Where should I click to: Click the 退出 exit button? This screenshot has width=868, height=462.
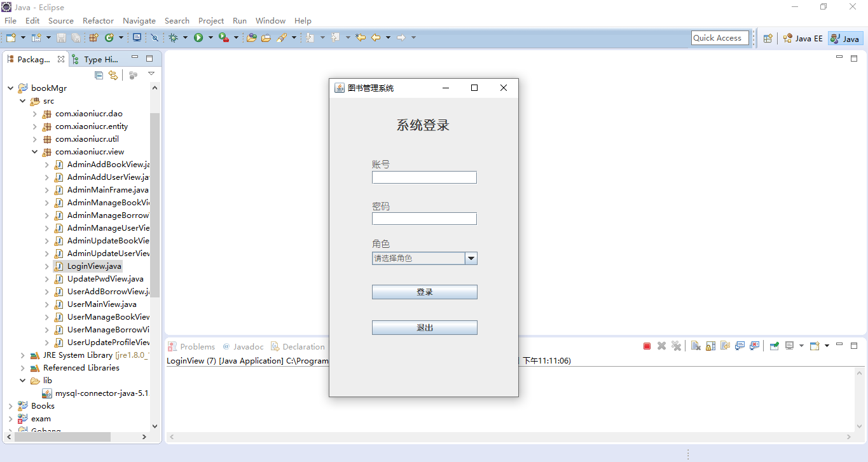click(425, 327)
